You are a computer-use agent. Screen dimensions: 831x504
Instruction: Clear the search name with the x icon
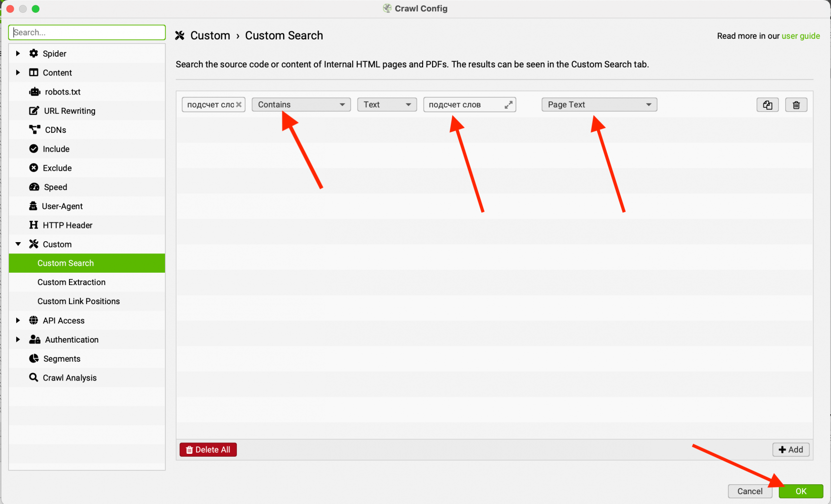239,104
